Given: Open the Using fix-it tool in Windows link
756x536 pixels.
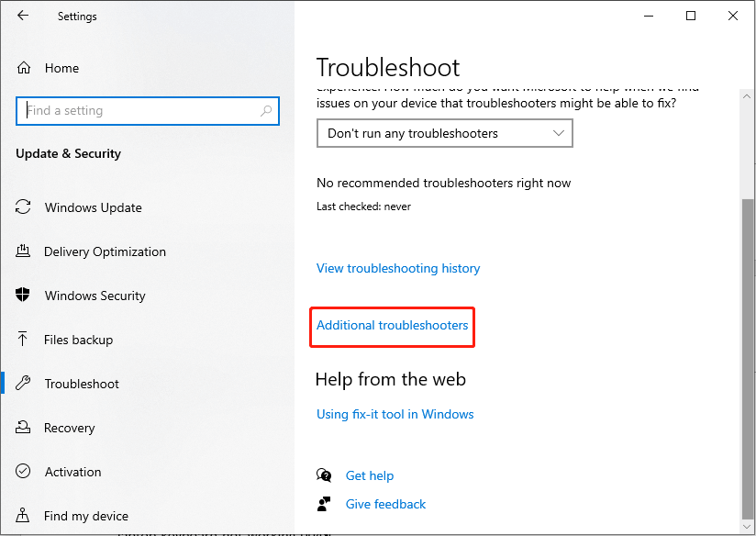Looking at the screenshot, I should pos(395,415).
